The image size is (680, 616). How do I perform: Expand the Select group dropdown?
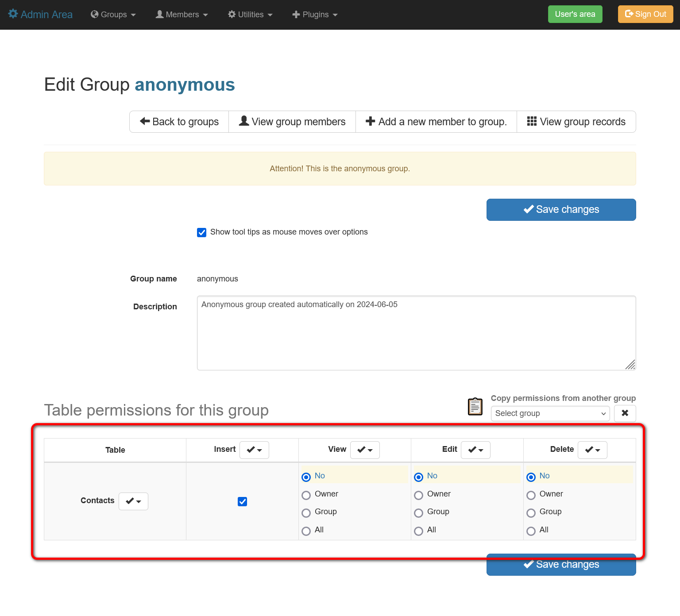point(550,413)
